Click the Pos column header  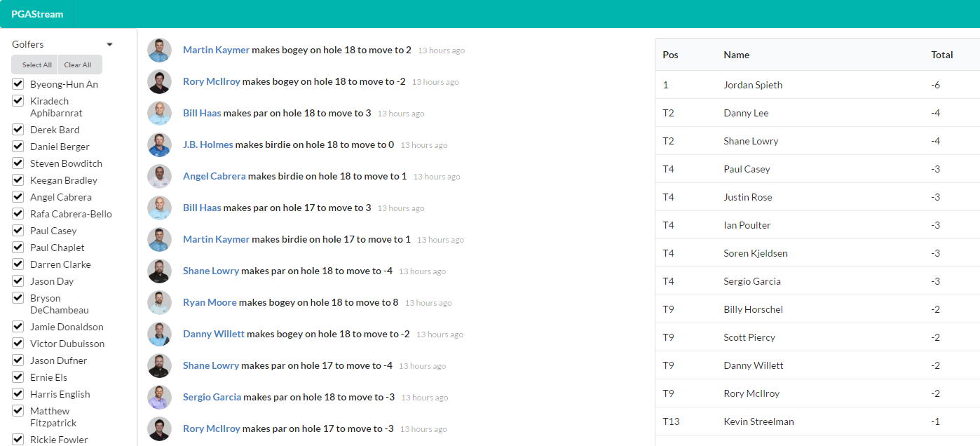670,55
